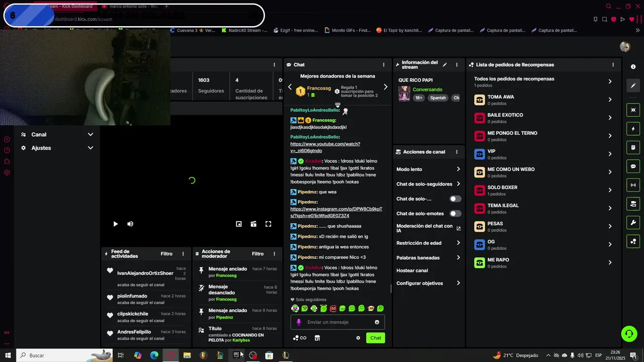Expand the Canal sidebar section
This screenshot has width=644, height=362.
click(57, 135)
